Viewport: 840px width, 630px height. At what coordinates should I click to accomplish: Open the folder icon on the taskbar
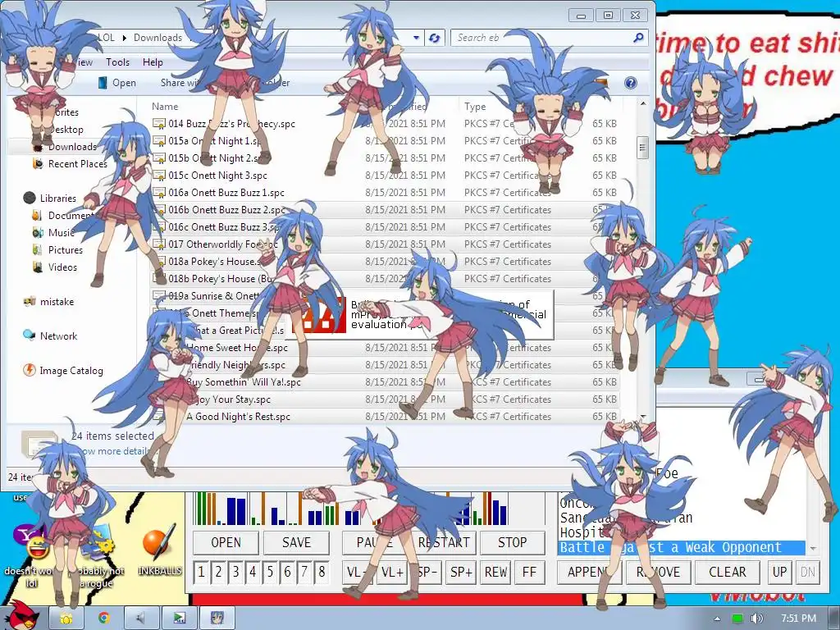pos(66,619)
